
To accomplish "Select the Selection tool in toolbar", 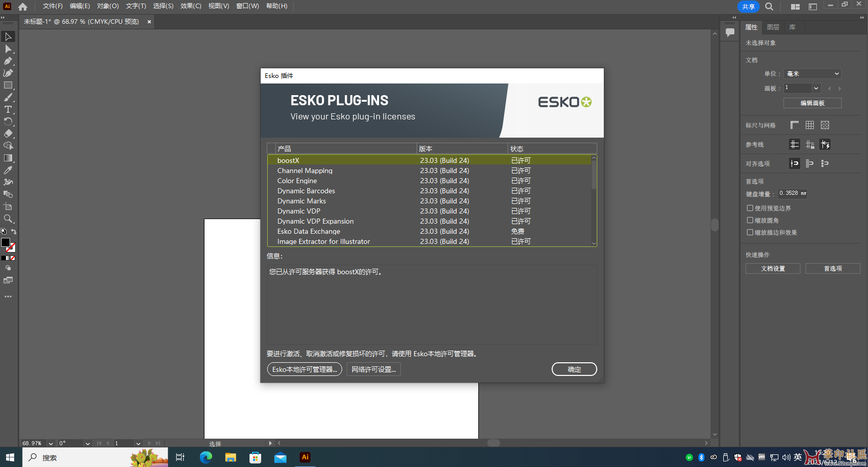I will tap(8, 36).
